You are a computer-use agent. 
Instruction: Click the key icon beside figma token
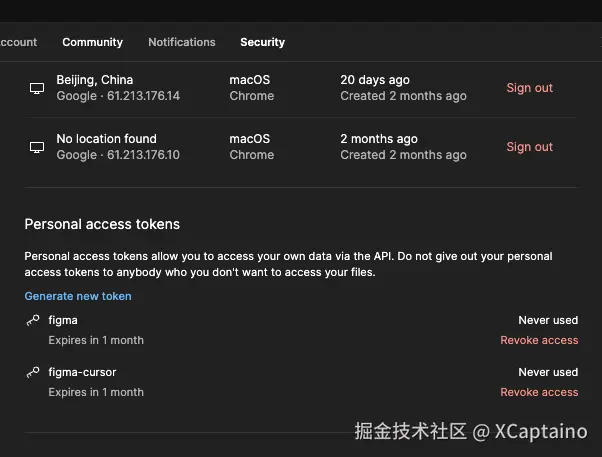pyautogui.click(x=33, y=320)
